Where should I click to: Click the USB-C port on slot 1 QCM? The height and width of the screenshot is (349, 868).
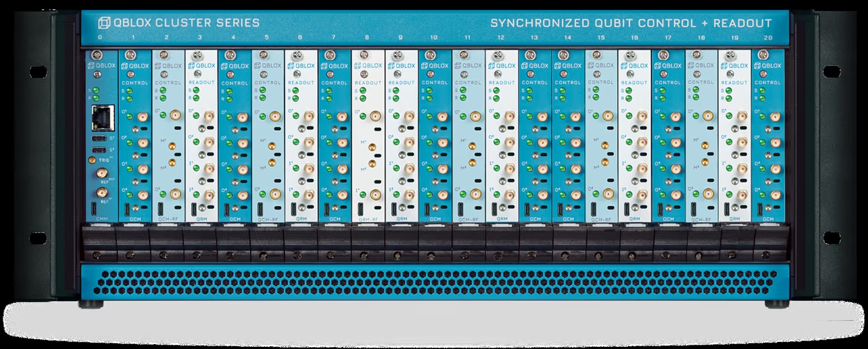click(126, 209)
